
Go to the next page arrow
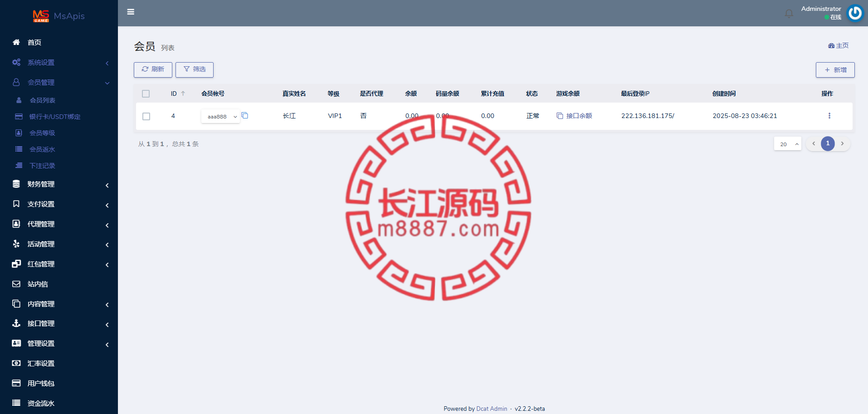coord(842,143)
